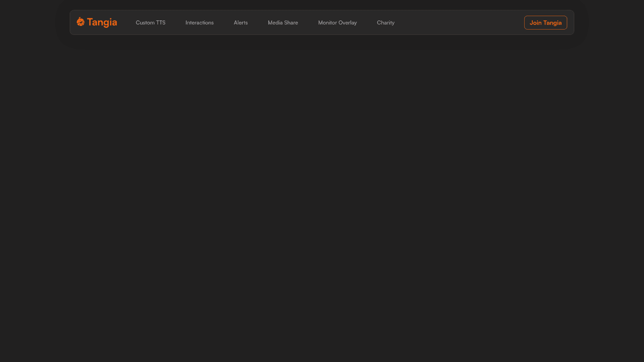Sign up using the orange-outlined Join Tangia button
This screenshot has width=644, height=362.
tap(545, 23)
